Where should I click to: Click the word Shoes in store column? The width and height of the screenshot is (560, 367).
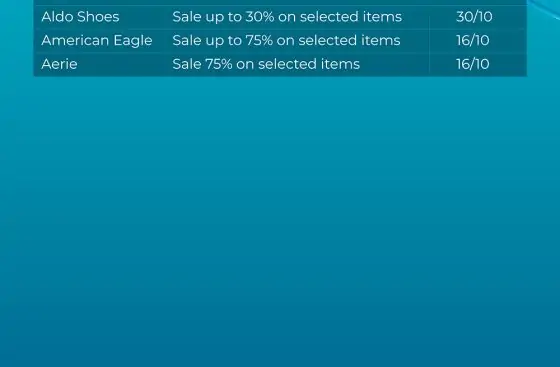pos(100,17)
